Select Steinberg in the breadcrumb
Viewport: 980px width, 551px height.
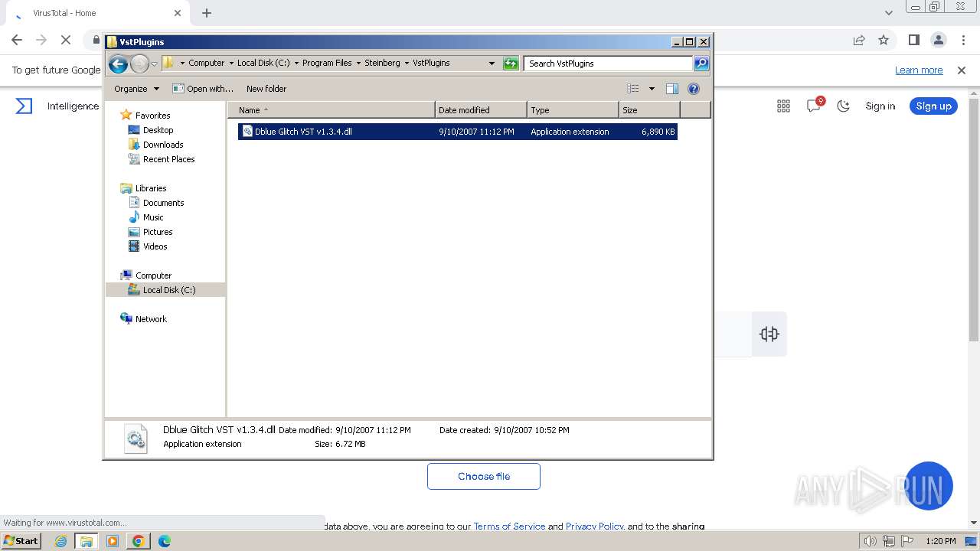382,63
